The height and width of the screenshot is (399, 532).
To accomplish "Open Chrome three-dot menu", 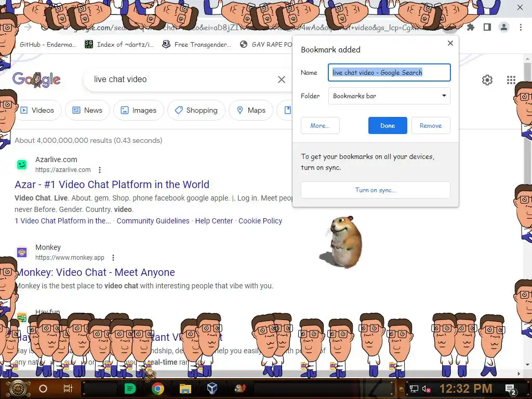I will 521,27.
